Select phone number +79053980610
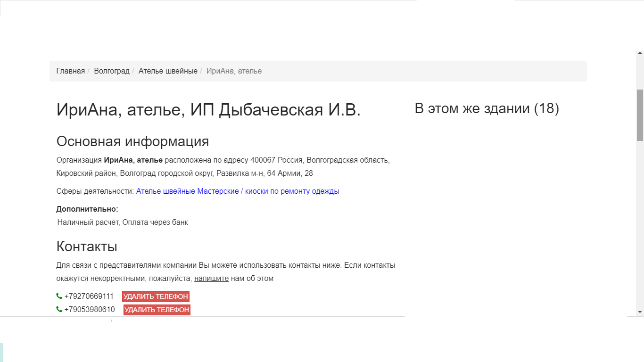This screenshot has height=362, width=644. coord(90,310)
